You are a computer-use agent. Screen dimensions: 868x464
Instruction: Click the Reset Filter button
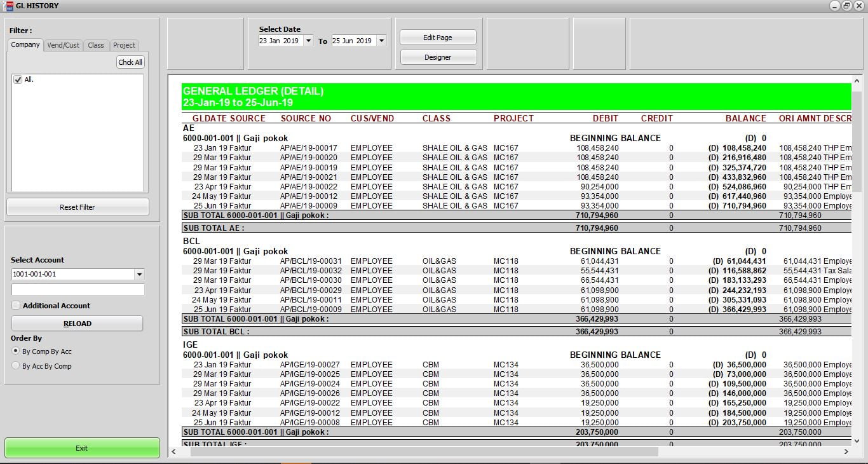[78, 207]
